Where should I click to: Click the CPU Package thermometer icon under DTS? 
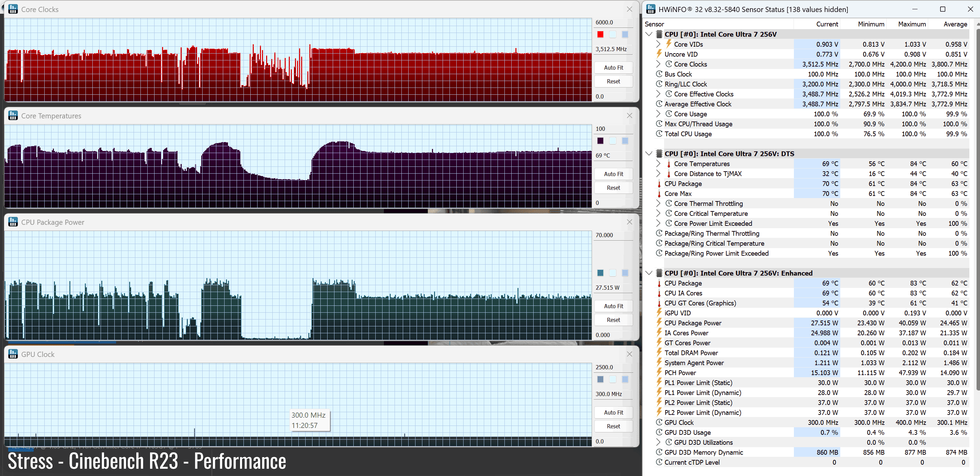coord(659,184)
